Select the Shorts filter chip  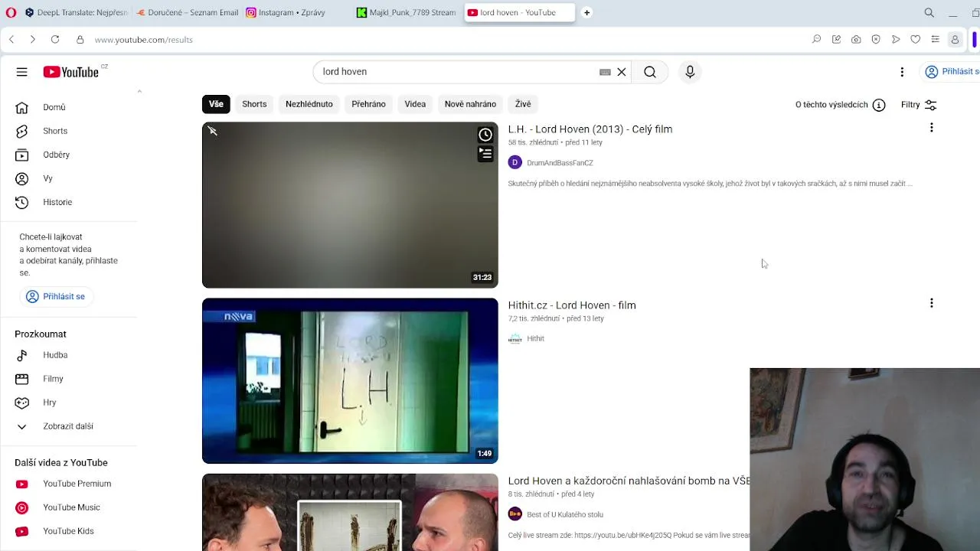tap(254, 104)
